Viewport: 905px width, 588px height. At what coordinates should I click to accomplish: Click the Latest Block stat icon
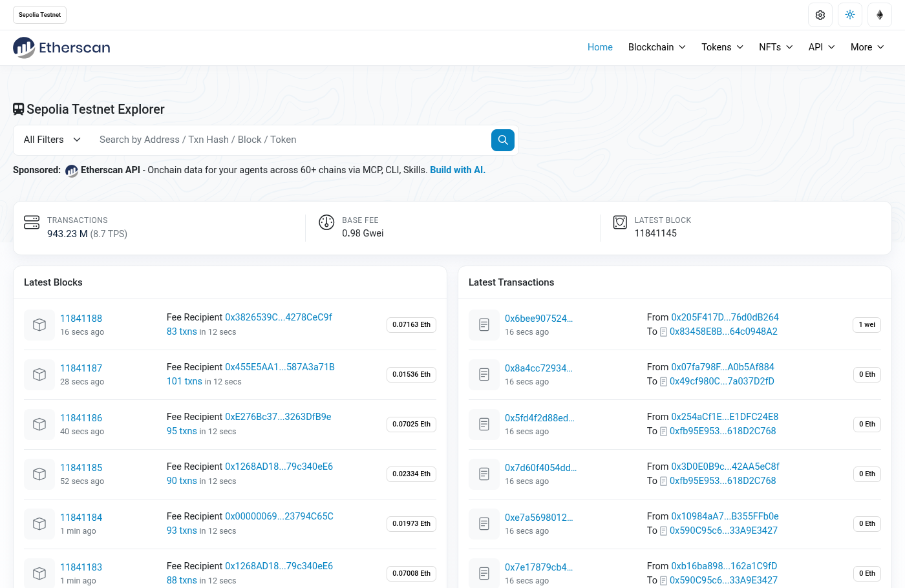[620, 222]
